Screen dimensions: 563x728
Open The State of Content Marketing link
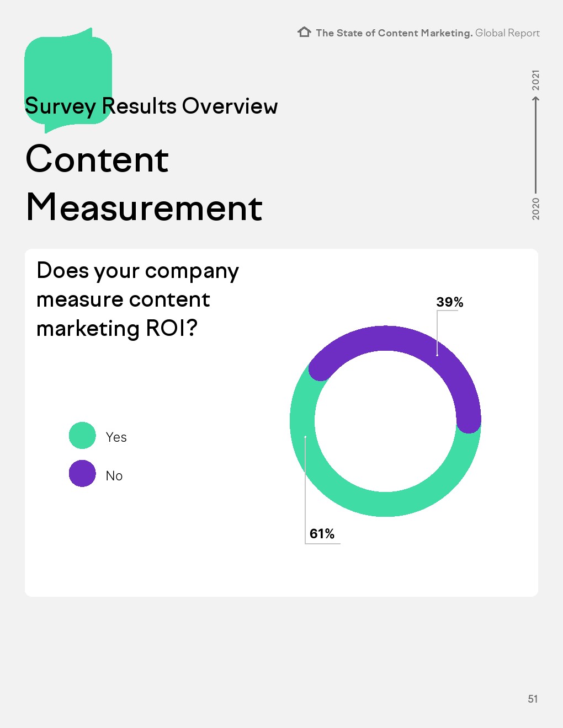point(394,33)
